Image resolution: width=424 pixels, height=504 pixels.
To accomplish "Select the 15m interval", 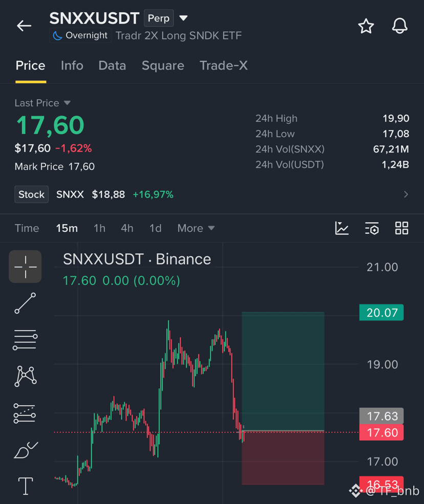I will point(67,228).
